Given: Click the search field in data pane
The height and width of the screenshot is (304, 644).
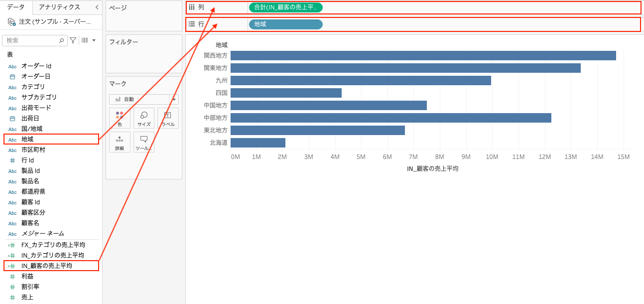Looking at the screenshot, I should [32, 40].
